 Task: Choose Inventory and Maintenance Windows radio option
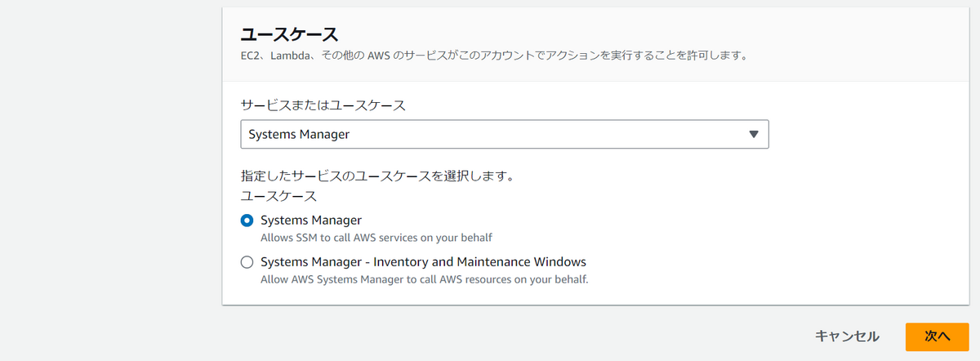pyautogui.click(x=247, y=263)
